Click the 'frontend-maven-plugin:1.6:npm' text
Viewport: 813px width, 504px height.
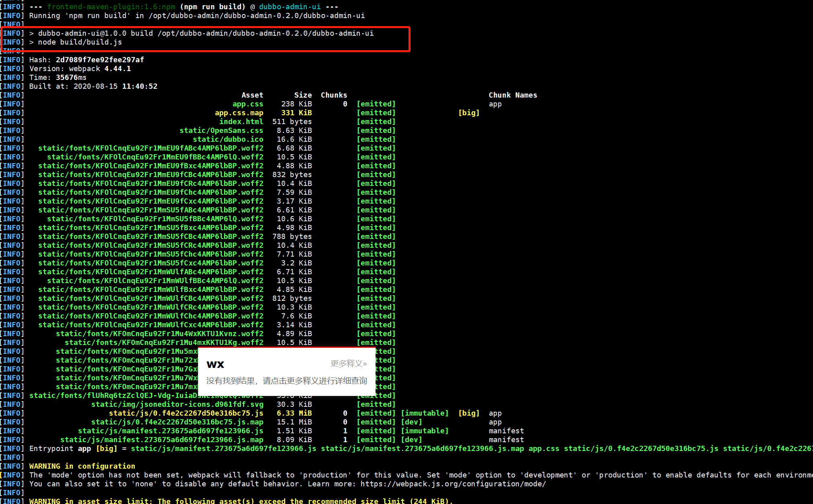click(x=111, y=7)
